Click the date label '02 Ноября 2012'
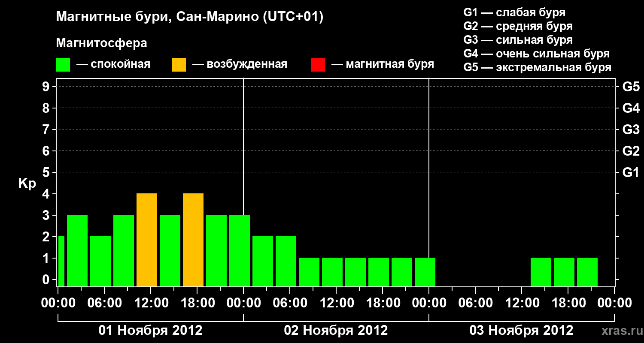This screenshot has width=644, height=343. pos(336,330)
